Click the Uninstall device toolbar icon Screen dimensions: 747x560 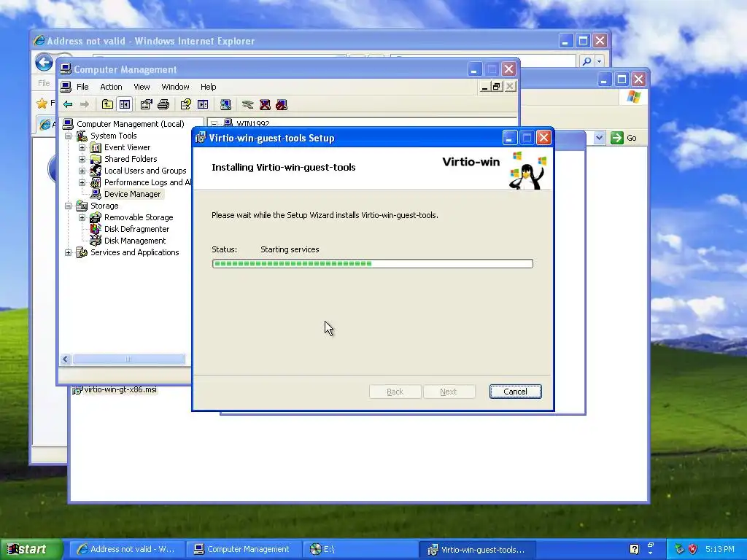pyautogui.click(x=265, y=104)
